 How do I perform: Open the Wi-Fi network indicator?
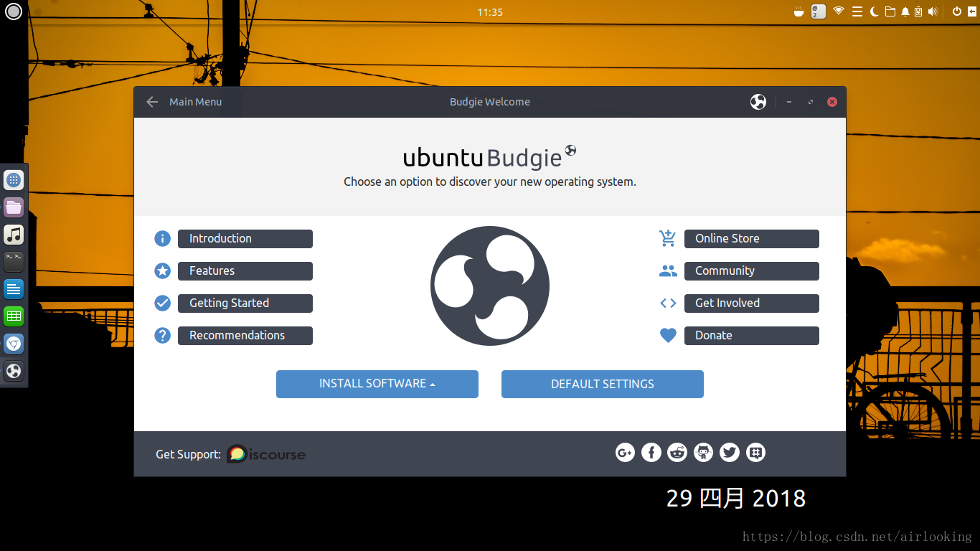pos(839,11)
